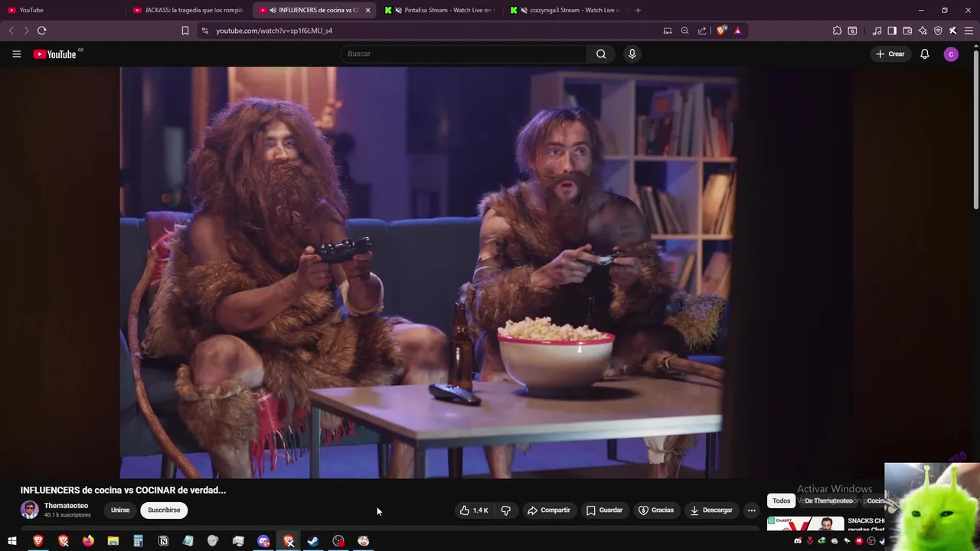Download video with Descargar button
The height and width of the screenshot is (551, 980).
point(711,510)
